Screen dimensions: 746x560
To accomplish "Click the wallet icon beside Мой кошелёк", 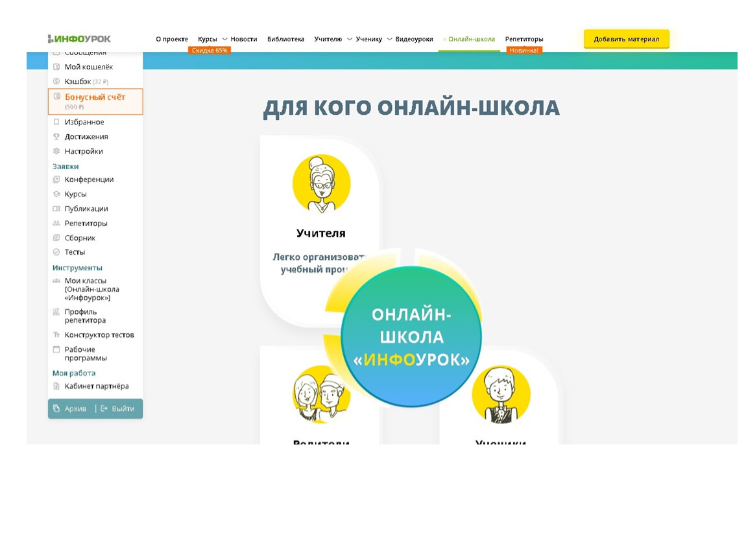I will tap(56, 67).
